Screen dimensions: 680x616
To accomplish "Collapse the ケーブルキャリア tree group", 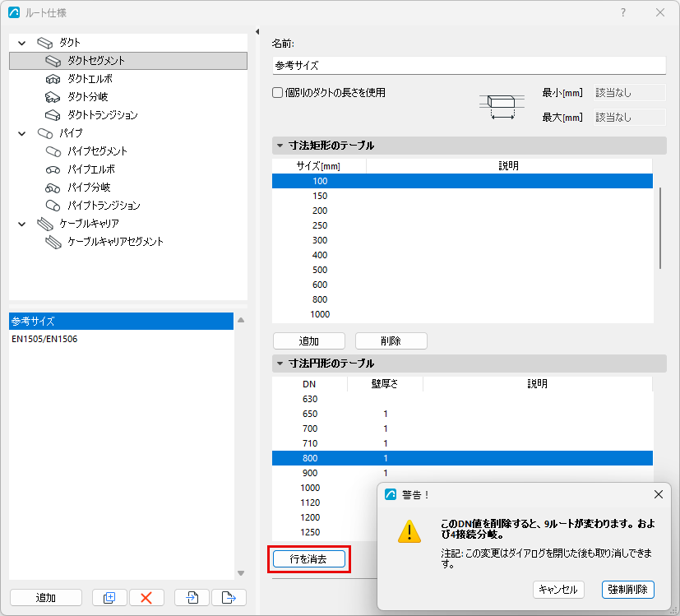I will click(21, 224).
